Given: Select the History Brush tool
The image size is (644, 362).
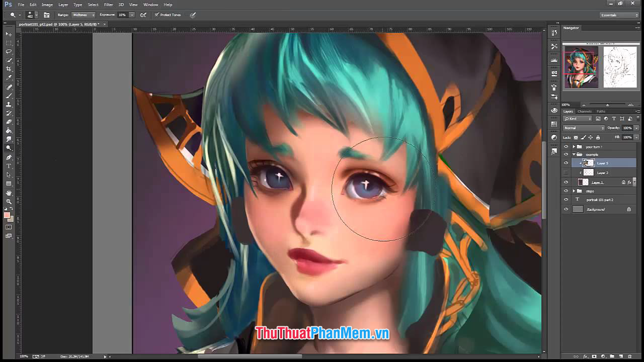Looking at the screenshot, I should [9, 113].
